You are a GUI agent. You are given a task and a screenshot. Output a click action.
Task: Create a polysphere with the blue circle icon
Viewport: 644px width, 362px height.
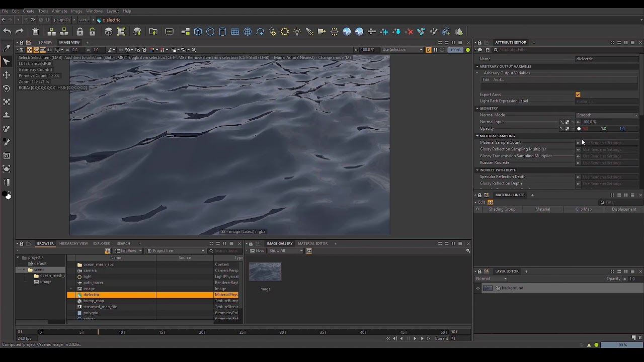[210, 32]
